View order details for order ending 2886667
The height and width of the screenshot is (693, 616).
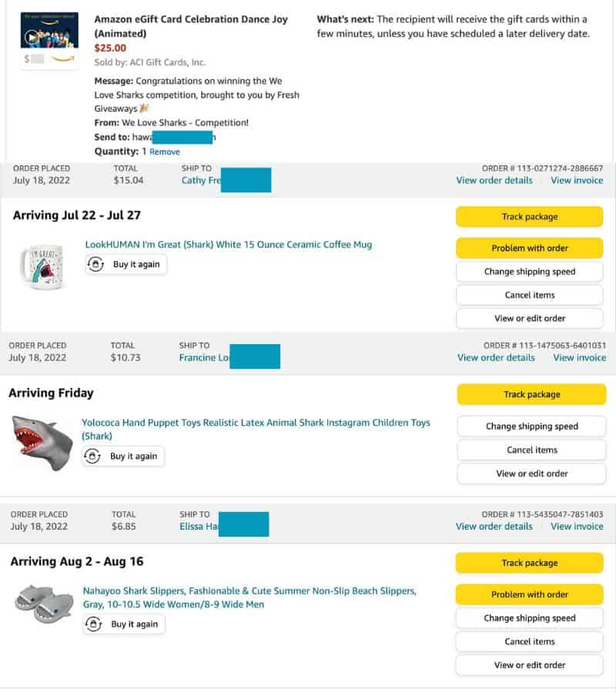[494, 180]
